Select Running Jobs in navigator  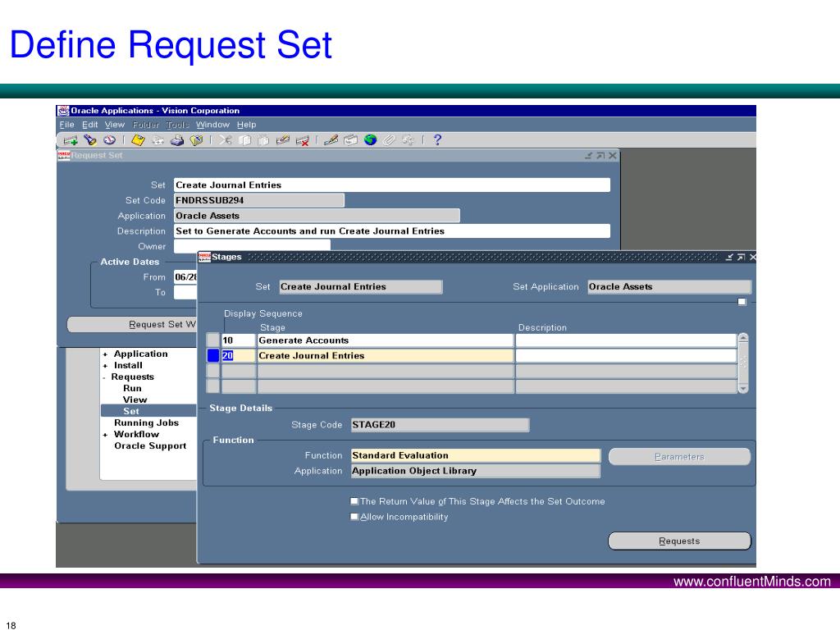point(146,422)
